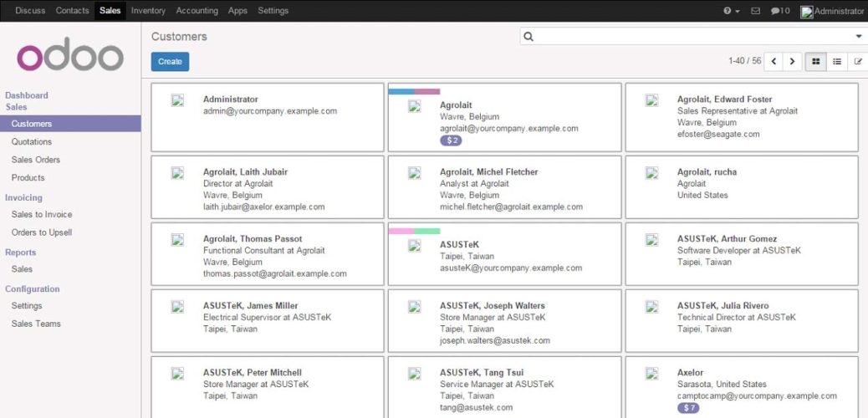
Task: Open the Dashboard sidebar link
Action: 27,95
